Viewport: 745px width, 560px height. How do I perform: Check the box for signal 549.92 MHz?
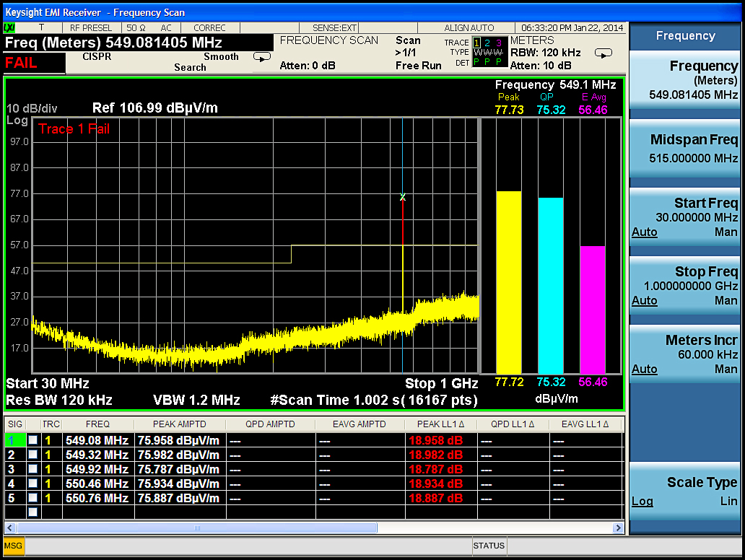[32, 469]
